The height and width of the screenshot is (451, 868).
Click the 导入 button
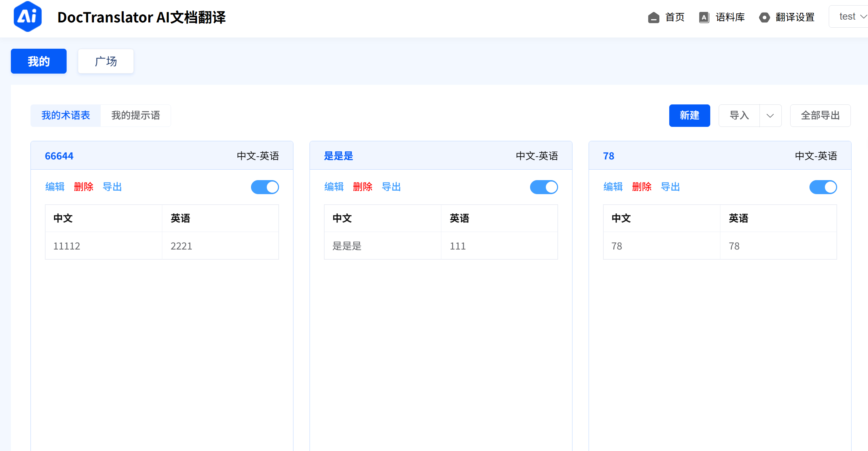click(x=739, y=115)
